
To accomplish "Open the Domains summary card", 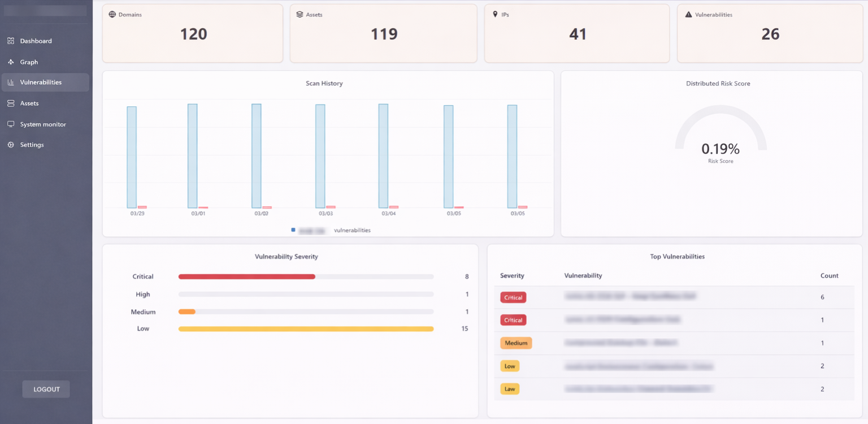I will pyautogui.click(x=192, y=33).
